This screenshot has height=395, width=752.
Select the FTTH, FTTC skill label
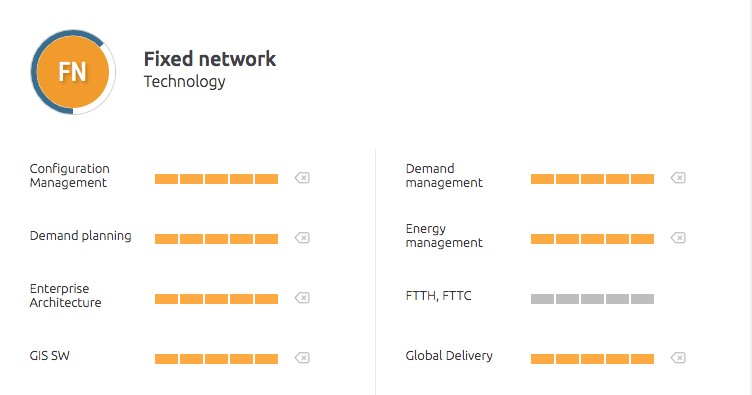tap(438, 296)
